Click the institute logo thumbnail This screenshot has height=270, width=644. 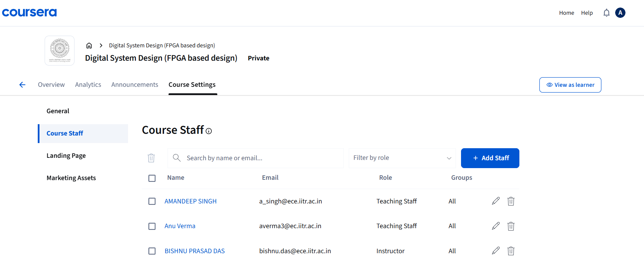tap(60, 50)
